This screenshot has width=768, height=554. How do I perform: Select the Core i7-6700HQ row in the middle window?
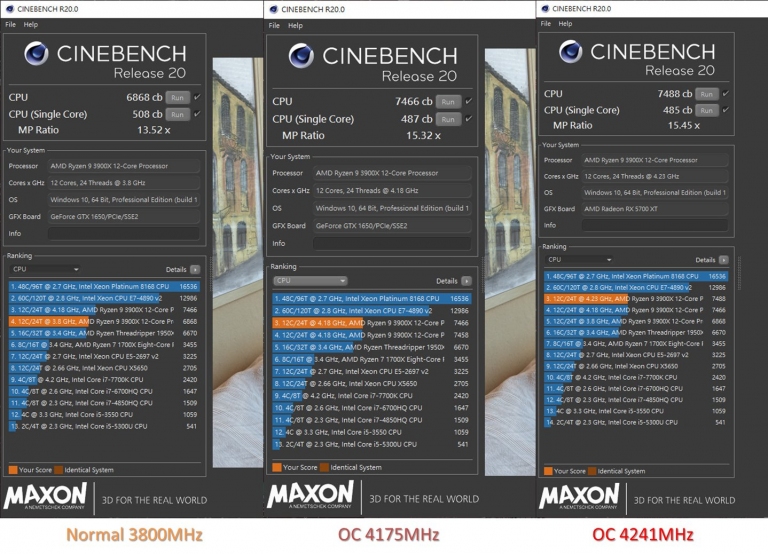[372, 408]
